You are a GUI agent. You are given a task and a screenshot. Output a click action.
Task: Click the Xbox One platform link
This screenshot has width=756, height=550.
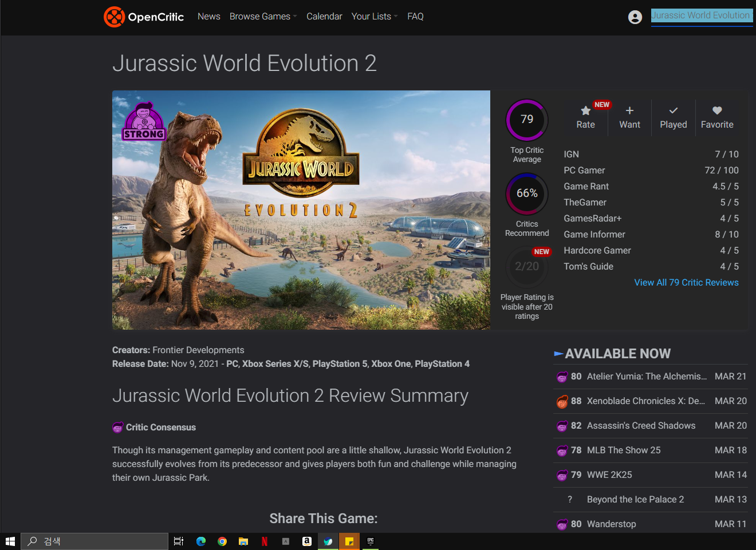(x=391, y=364)
